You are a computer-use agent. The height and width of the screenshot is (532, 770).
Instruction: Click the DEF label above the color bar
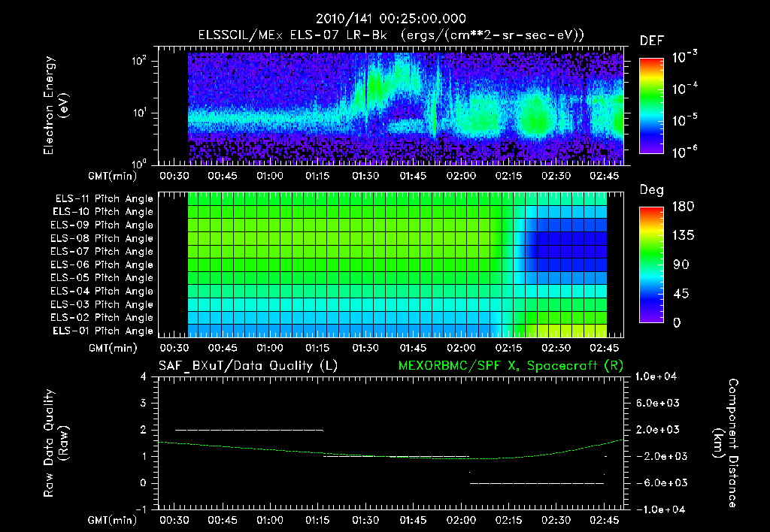tap(652, 41)
